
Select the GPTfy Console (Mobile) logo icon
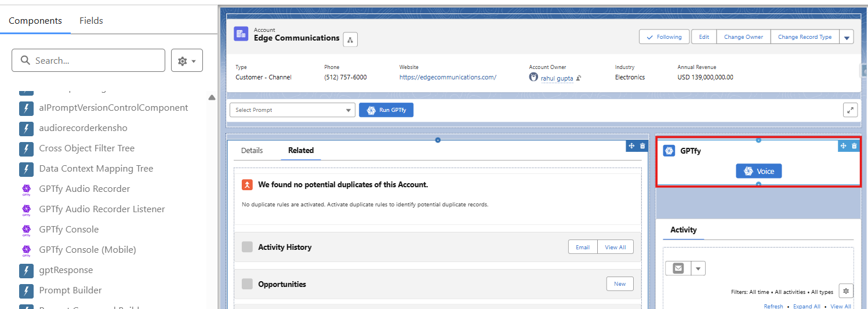click(26, 250)
